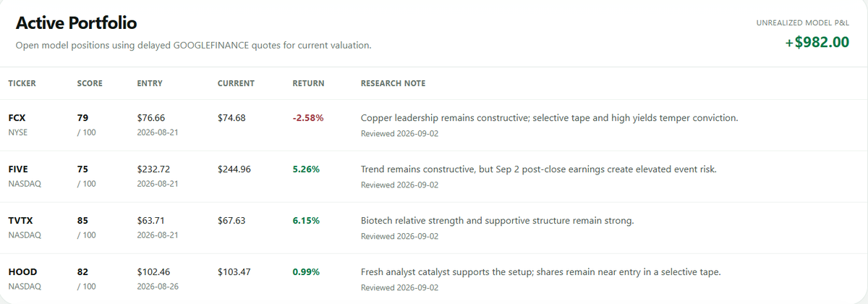Viewport: 868px width, 304px height.
Task: Select the FIVE ticker symbol
Action: [x=17, y=169]
